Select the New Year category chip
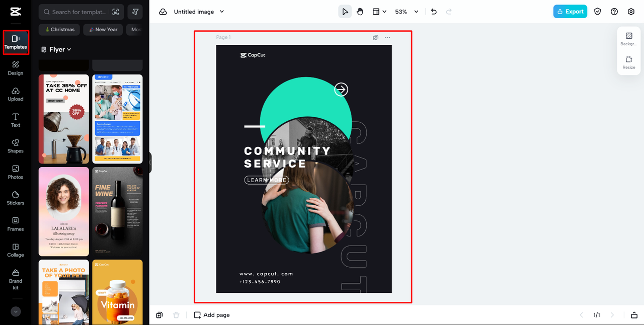 click(x=103, y=29)
